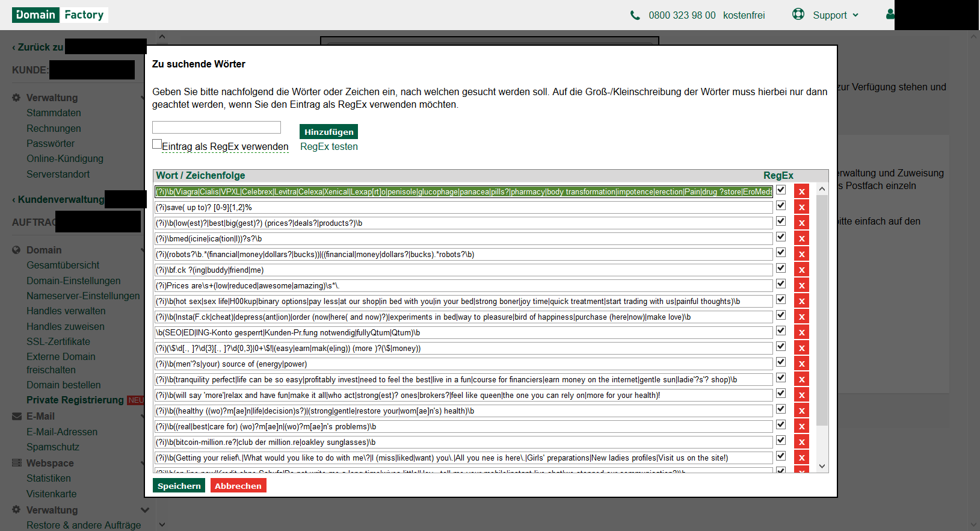Go back via 'Zurück zu' link
The width and height of the screenshot is (980, 531).
38,47
